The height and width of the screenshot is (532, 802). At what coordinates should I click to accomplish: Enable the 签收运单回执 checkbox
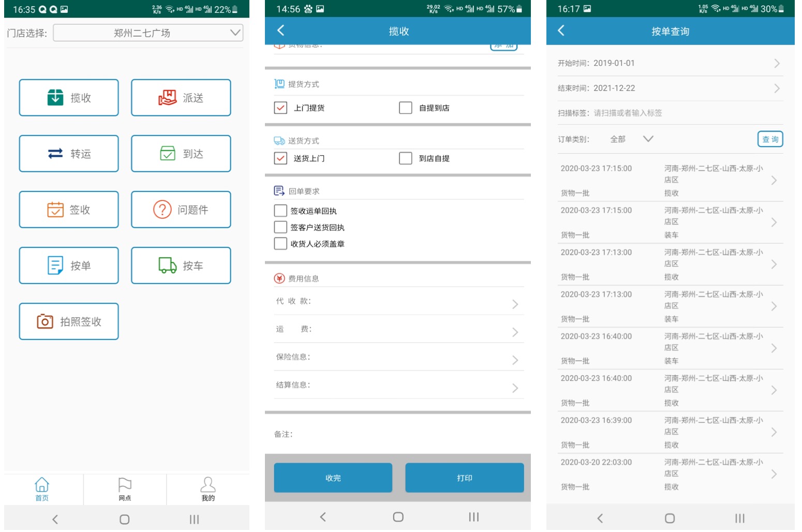click(x=280, y=211)
